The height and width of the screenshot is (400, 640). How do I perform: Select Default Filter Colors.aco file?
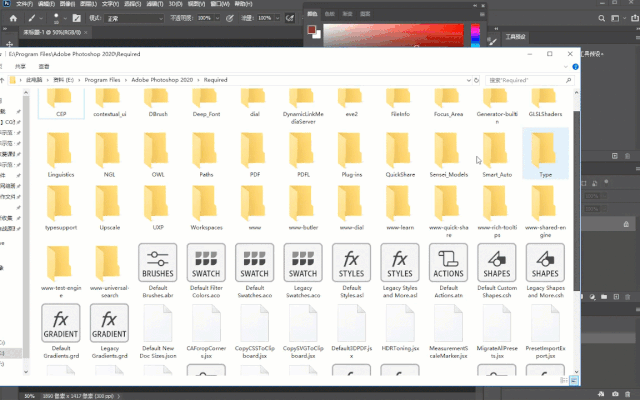pos(206,271)
